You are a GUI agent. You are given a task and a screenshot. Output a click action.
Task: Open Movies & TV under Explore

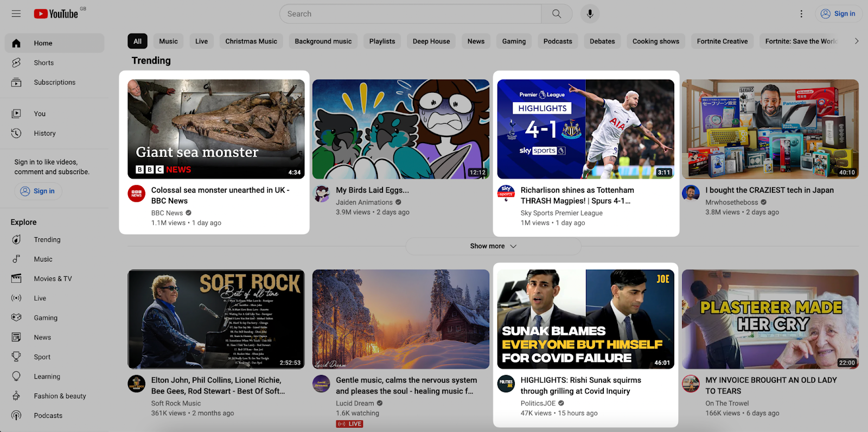pos(54,278)
